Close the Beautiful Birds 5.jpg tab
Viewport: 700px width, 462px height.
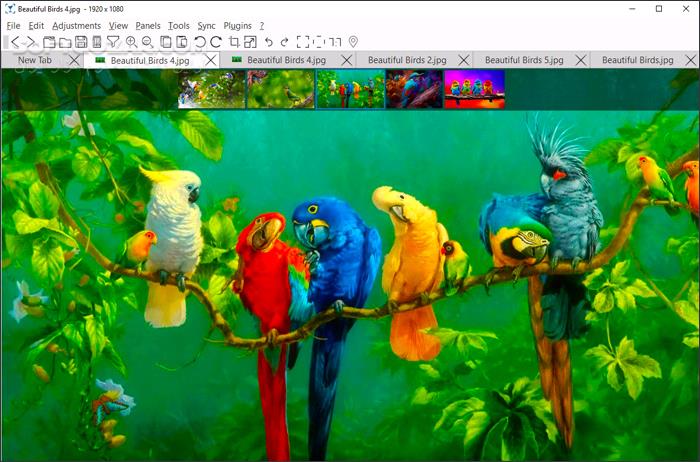click(x=578, y=60)
